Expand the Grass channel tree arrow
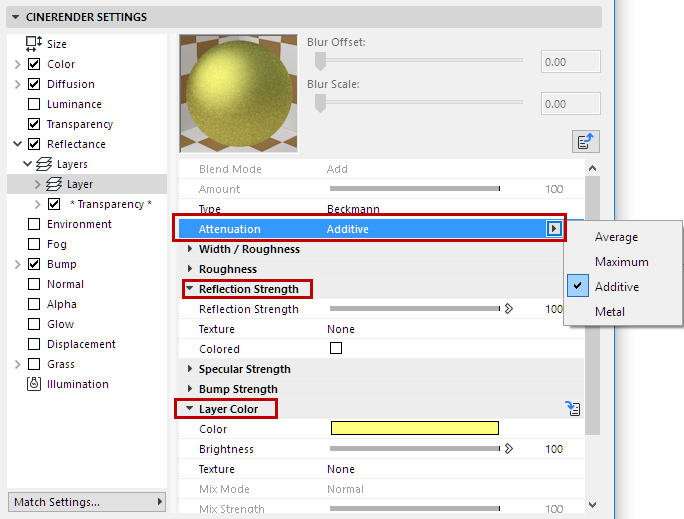 coord(17,364)
